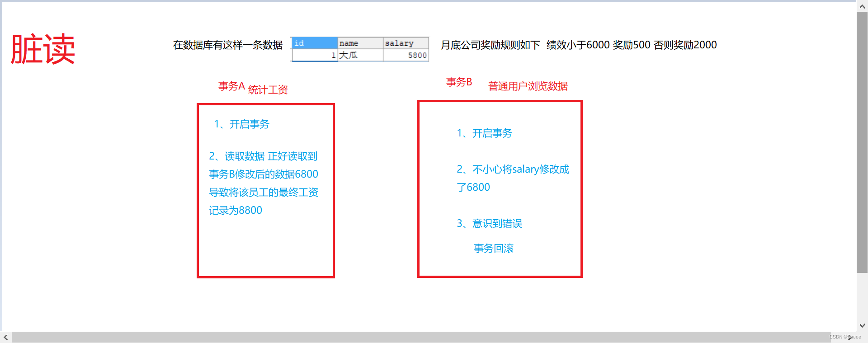Screen dimensions: 868x343
Task: Select the id column header
Action: [315, 43]
